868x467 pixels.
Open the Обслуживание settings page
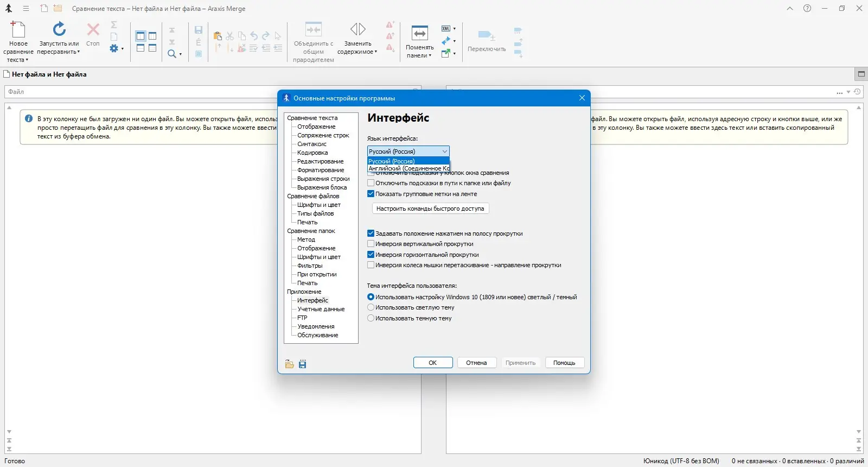tap(318, 335)
